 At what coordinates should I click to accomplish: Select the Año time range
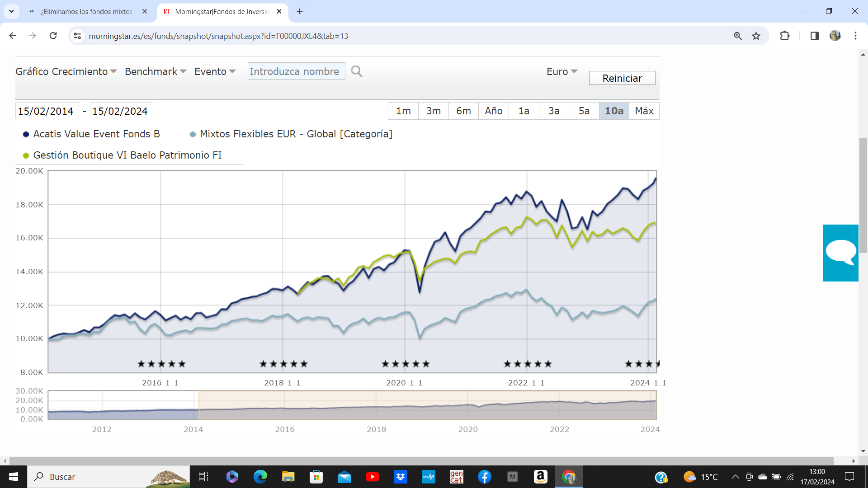494,111
